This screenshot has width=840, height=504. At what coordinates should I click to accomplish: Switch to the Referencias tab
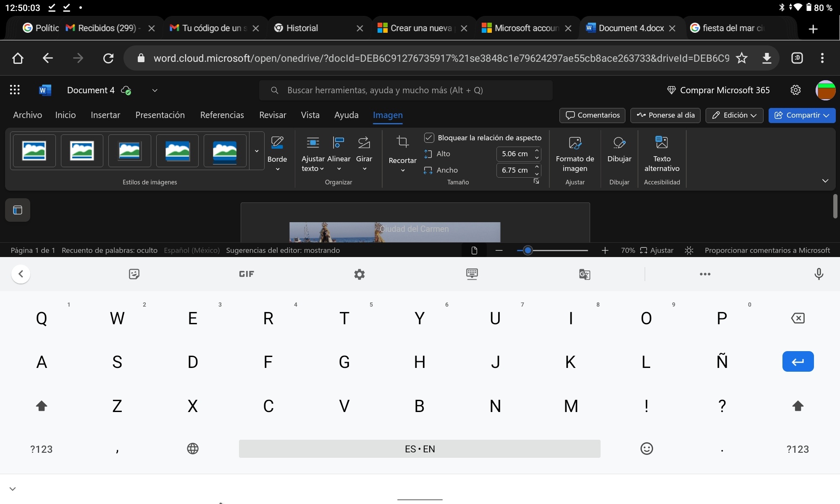(x=222, y=115)
